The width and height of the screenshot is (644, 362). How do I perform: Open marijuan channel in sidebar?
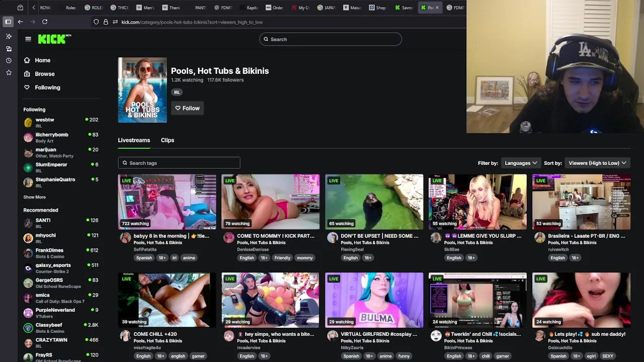(x=60, y=152)
